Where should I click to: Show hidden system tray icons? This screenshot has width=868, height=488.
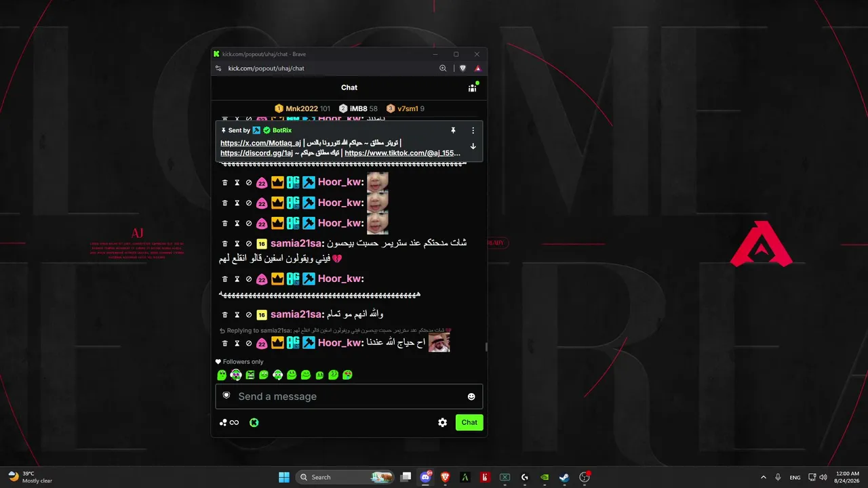(x=764, y=477)
